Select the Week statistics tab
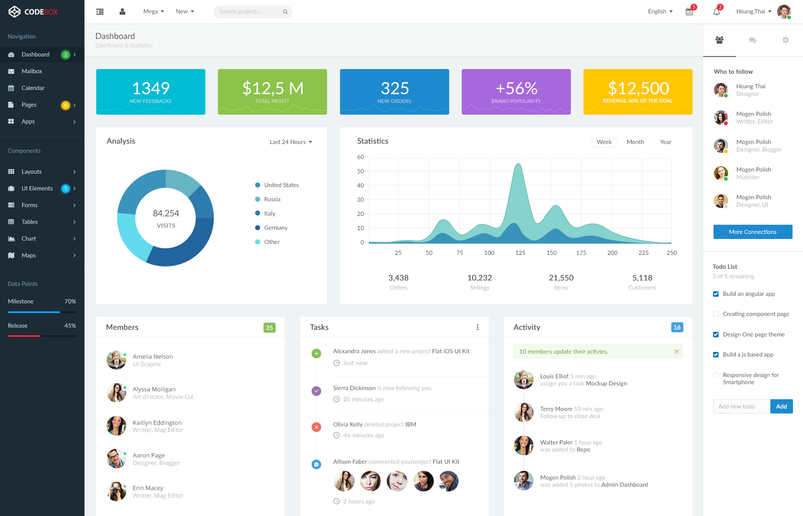 [604, 142]
